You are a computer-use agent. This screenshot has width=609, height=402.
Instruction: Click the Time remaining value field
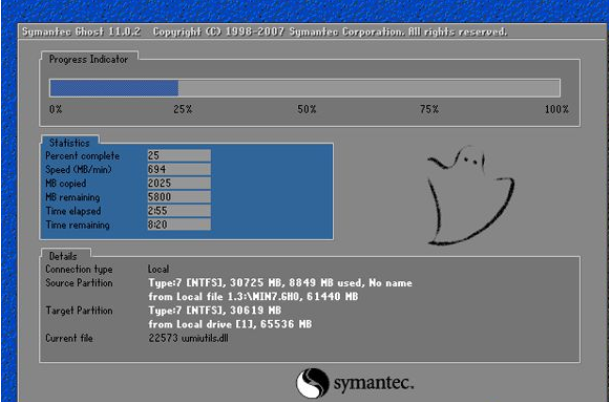[178, 226]
